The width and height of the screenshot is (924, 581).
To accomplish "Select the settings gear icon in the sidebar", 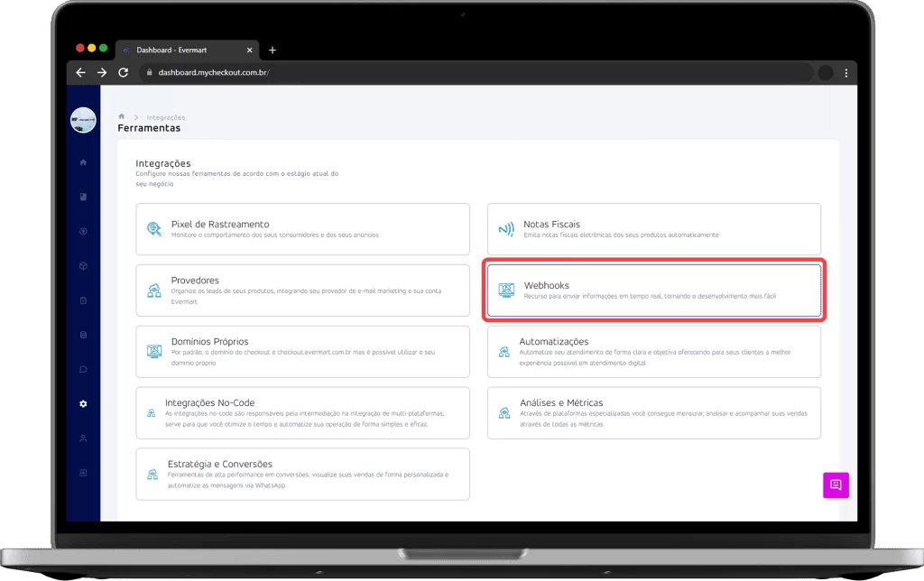I will point(82,403).
